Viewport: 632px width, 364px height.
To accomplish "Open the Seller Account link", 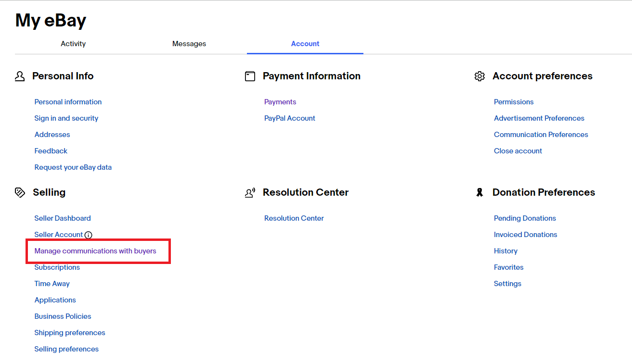I will coord(59,235).
